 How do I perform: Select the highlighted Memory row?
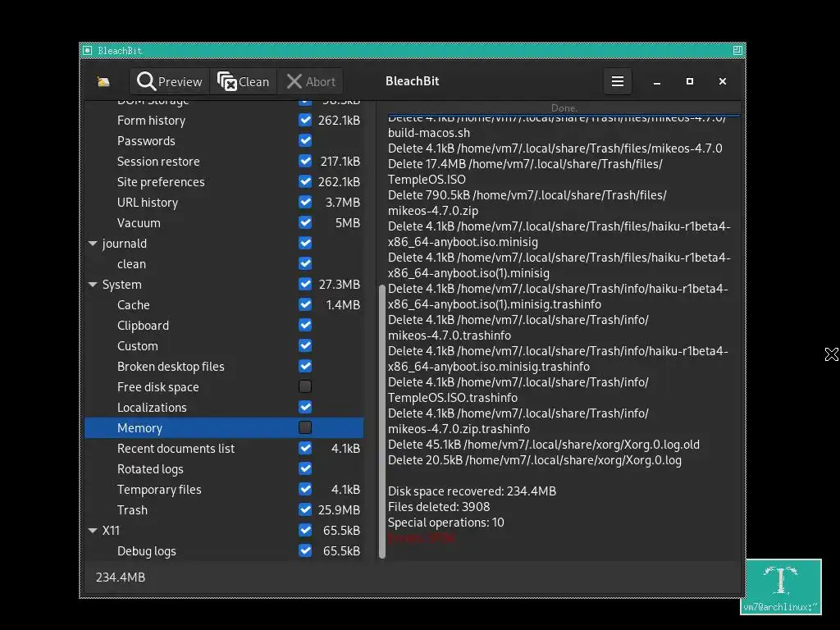(x=224, y=427)
